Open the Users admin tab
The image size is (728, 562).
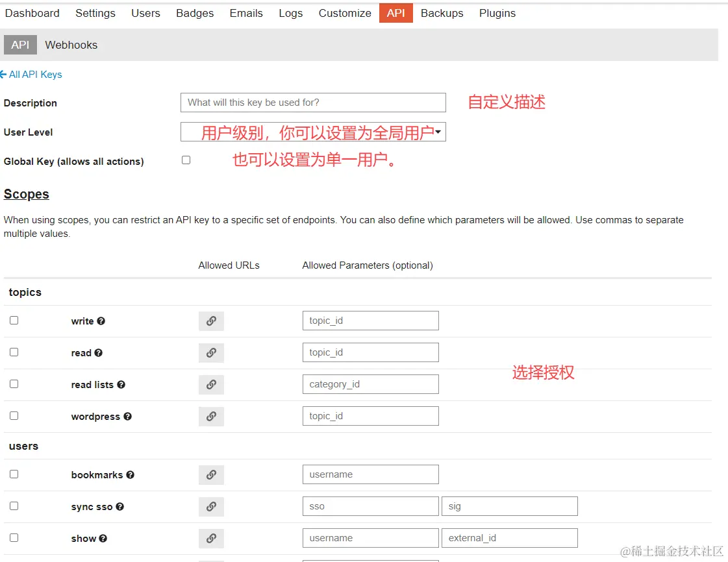click(x=145, y=13)
